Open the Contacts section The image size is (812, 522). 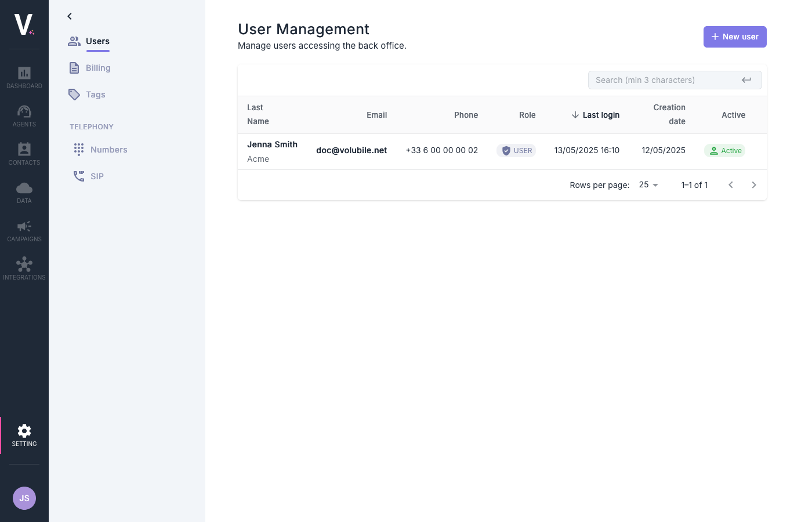[x=24, y=153]
